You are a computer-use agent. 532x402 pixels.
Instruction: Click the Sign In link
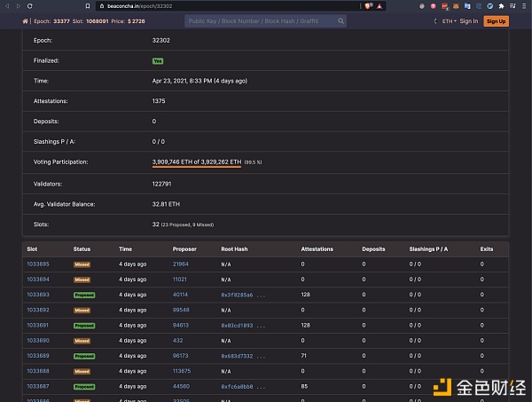coord(468,21)
